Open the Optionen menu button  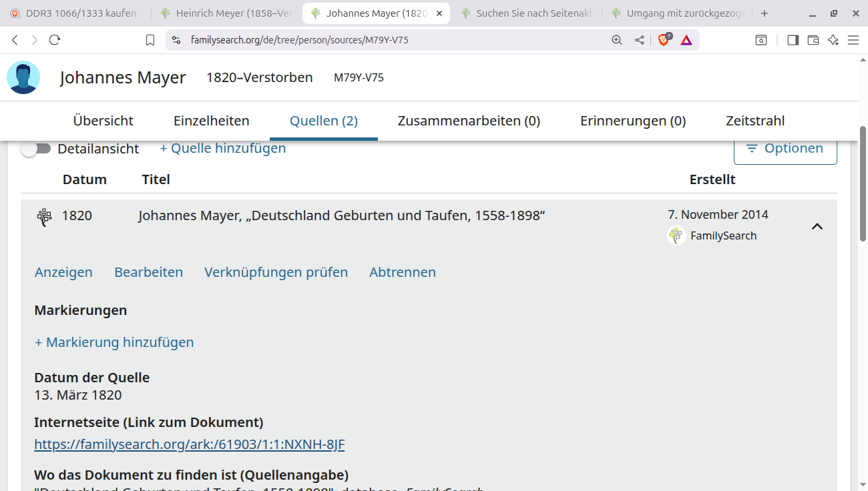click(785, 148)
